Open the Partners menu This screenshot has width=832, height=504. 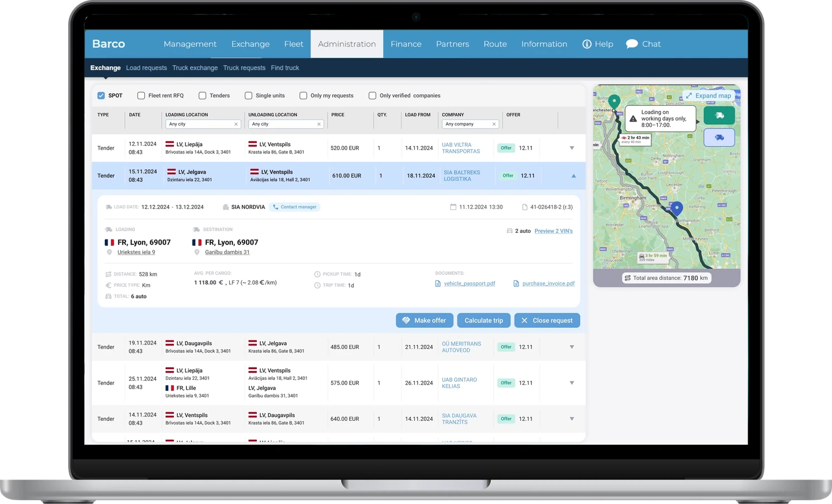tap(453, 44)
